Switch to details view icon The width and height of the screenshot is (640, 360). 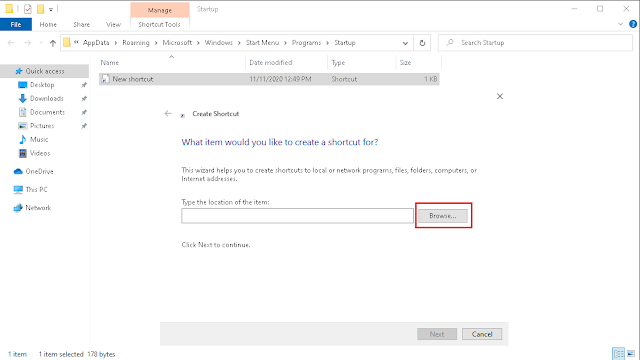tap(618, 353)
